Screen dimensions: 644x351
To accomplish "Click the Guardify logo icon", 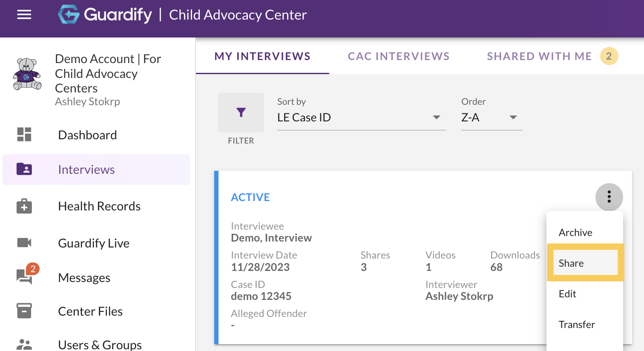I will (69, 14).
